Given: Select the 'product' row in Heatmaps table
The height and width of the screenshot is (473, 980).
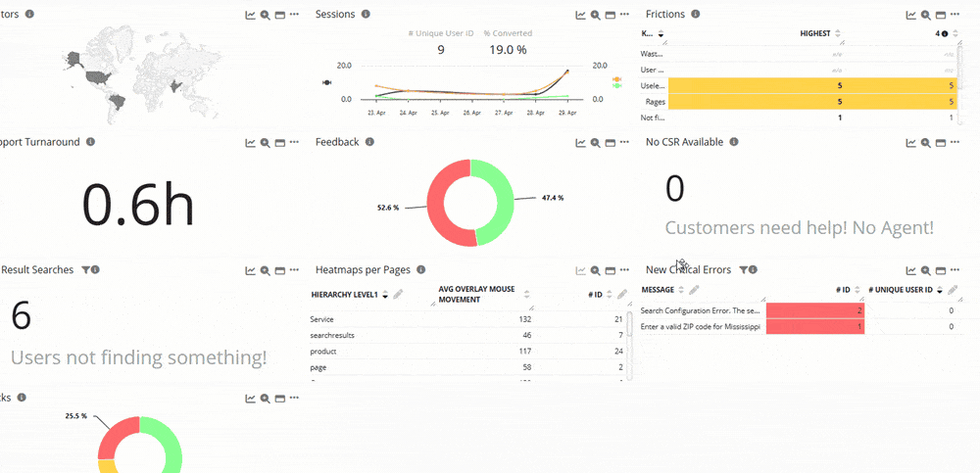Looking at the screenshot, I should pyautogui.click(x=467, y=352).
